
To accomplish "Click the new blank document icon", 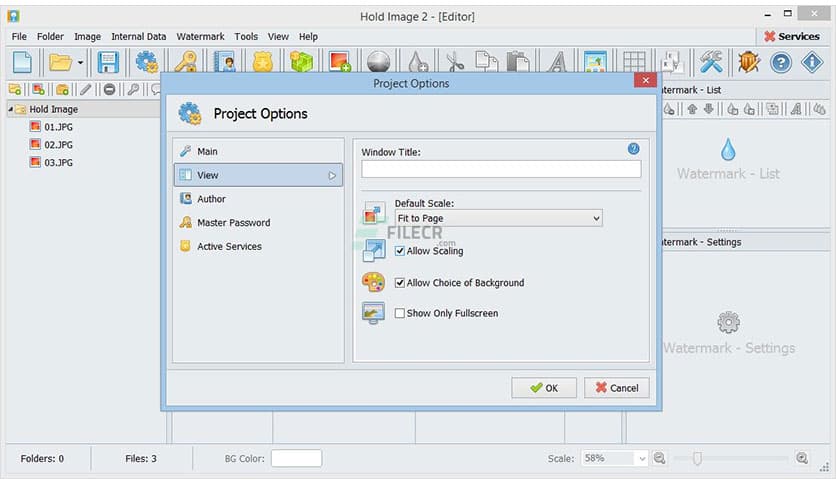I will coord(22,62).
